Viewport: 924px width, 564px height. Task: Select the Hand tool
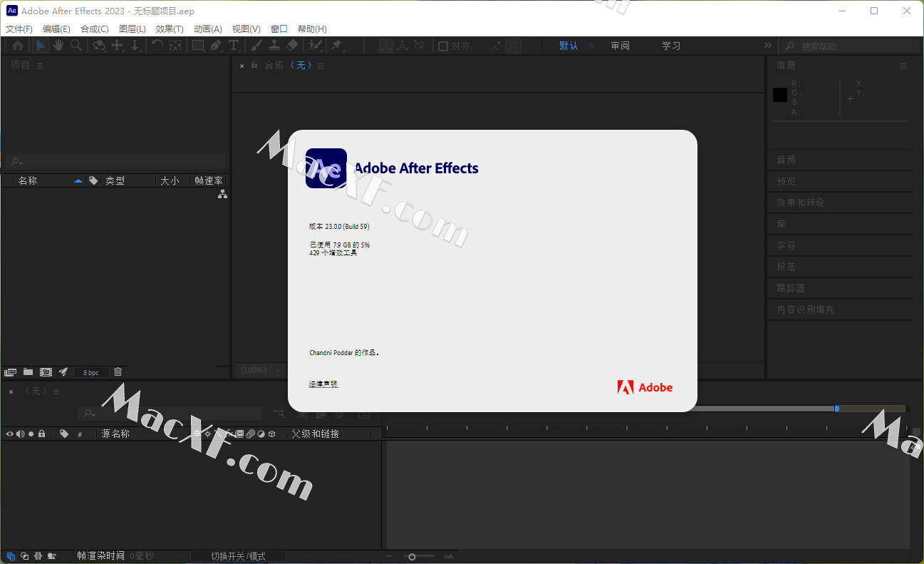pyautogui.click(x=58, y=46)
